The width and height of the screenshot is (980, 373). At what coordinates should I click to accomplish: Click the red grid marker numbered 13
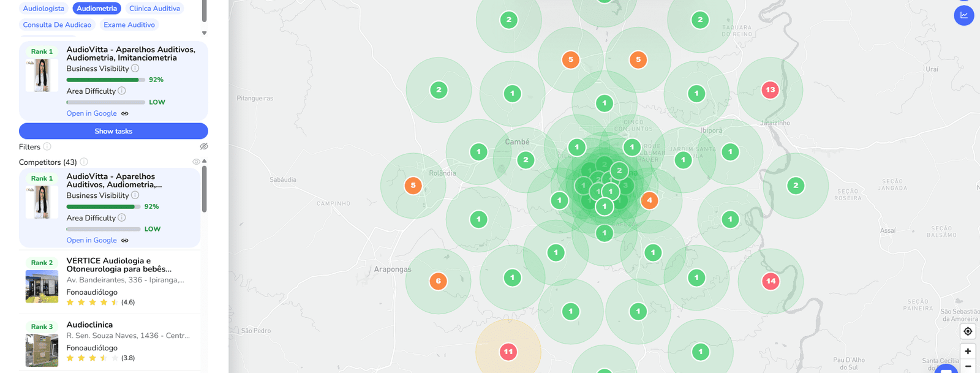click(x=770, y=90)
